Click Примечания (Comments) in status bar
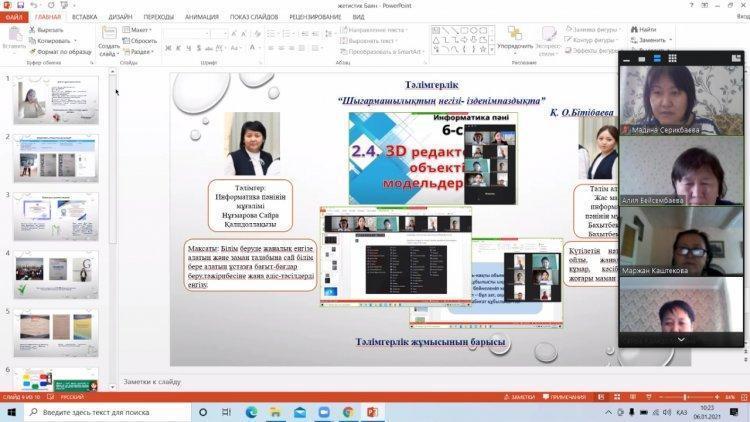This screenshot has width=750, height=422. coord(564,397)
